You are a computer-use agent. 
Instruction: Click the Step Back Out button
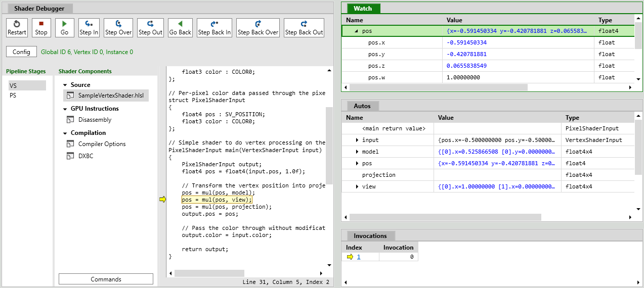point(304,28)
